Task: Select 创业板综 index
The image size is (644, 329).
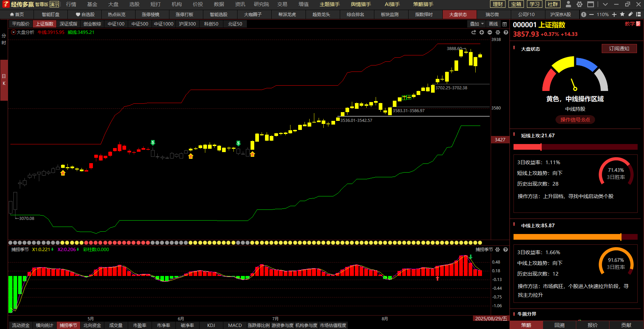Action: 92,24
